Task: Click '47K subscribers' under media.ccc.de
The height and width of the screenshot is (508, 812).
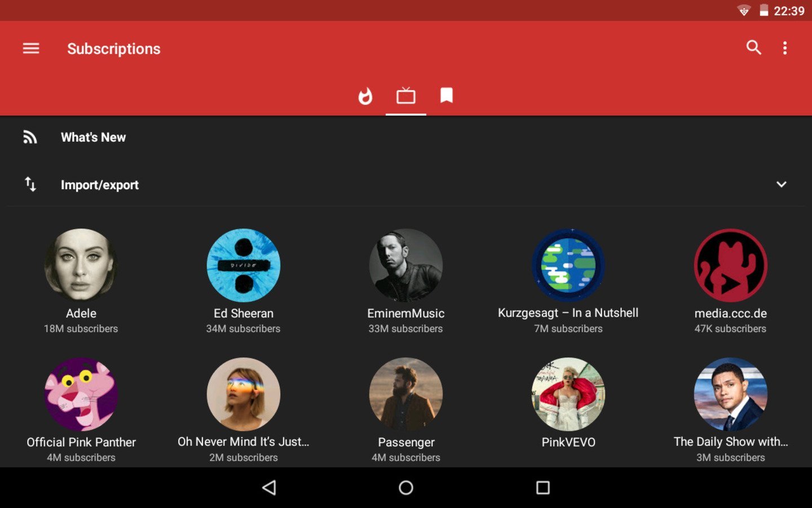Action: 731,329
